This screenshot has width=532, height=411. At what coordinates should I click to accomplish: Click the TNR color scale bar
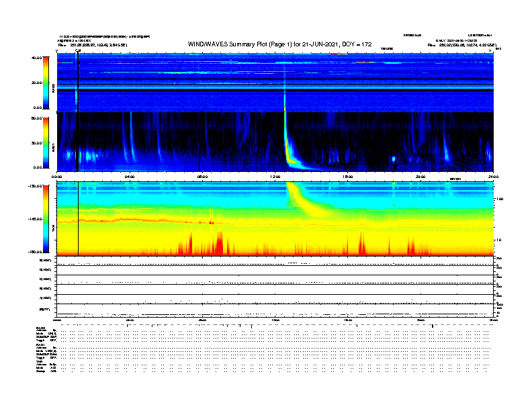46,219
